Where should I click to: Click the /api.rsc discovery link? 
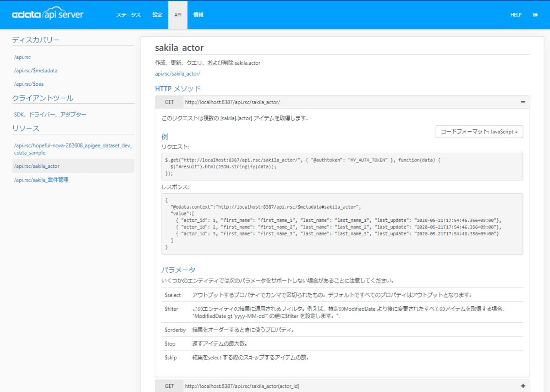point(22,57)
